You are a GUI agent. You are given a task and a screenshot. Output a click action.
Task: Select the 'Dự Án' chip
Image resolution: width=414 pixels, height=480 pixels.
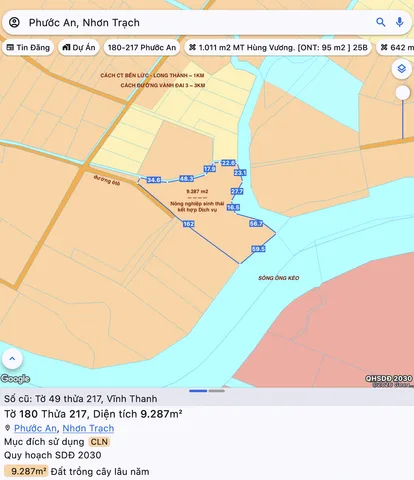point(79,48)
